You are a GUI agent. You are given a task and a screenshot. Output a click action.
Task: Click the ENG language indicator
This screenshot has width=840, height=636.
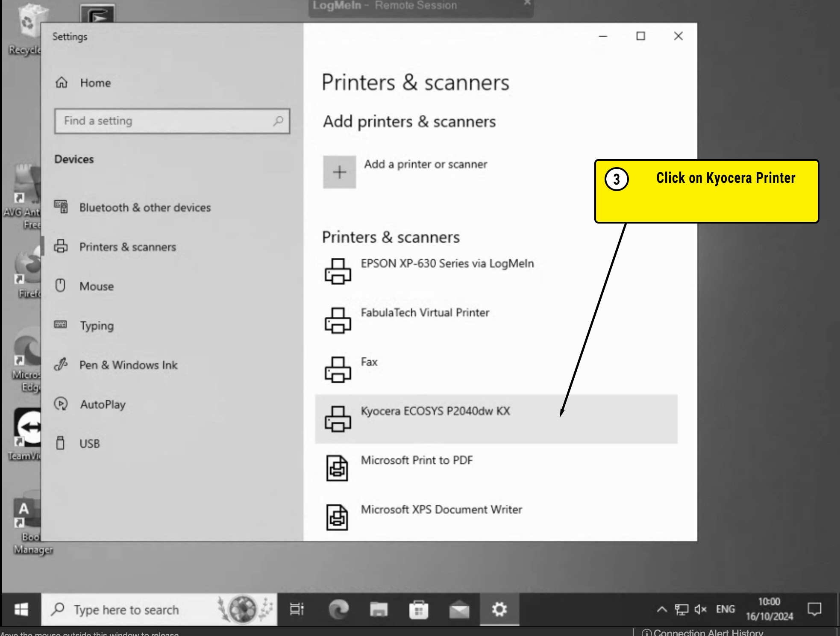coord(725,609)
